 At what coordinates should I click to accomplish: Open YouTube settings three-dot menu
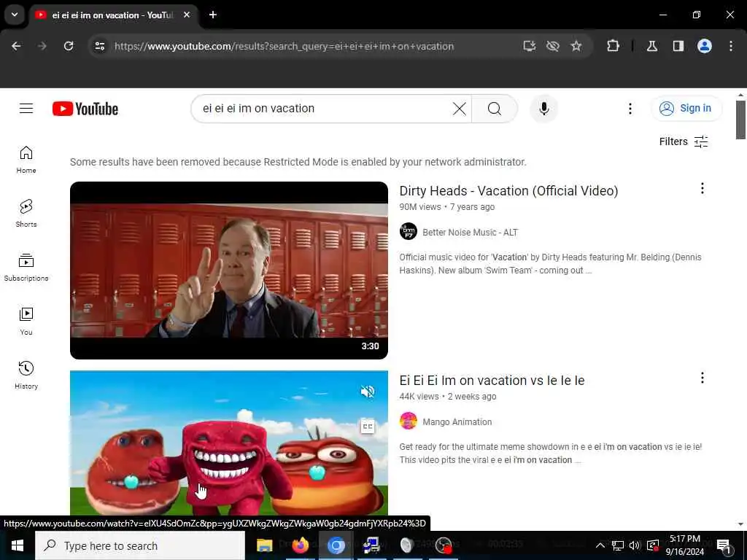[630, 109]
